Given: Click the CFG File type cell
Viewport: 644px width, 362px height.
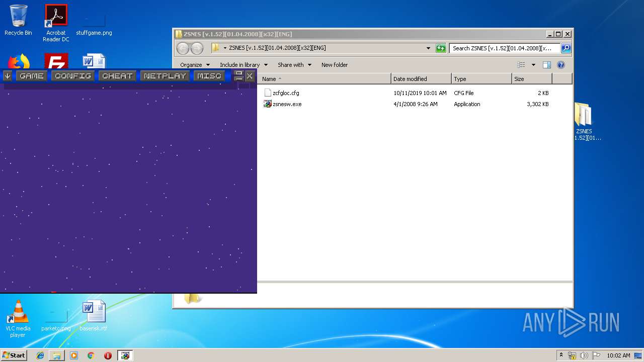Looking at the screenshot, I should 463,93.
